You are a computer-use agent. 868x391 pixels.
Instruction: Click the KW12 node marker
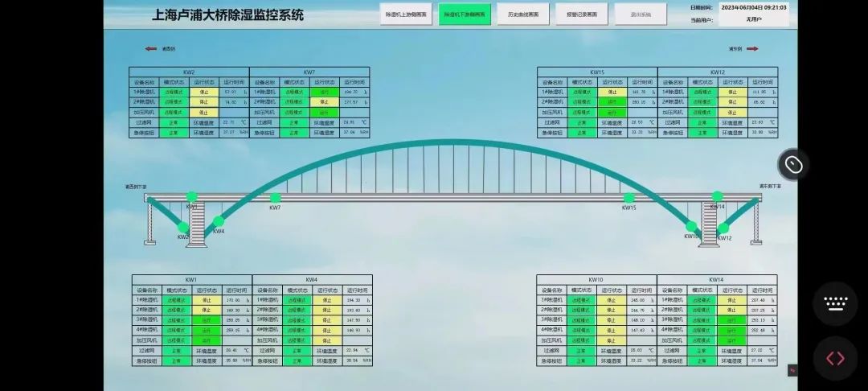723,228
